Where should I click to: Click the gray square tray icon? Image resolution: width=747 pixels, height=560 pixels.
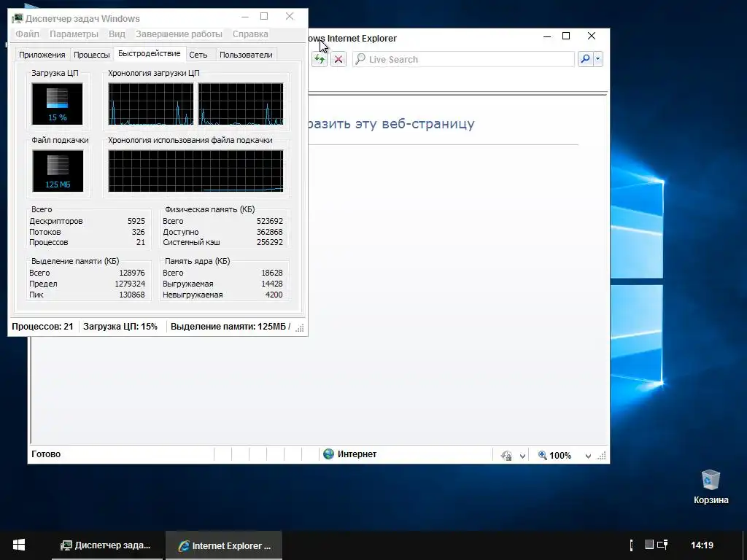[649, 544]
